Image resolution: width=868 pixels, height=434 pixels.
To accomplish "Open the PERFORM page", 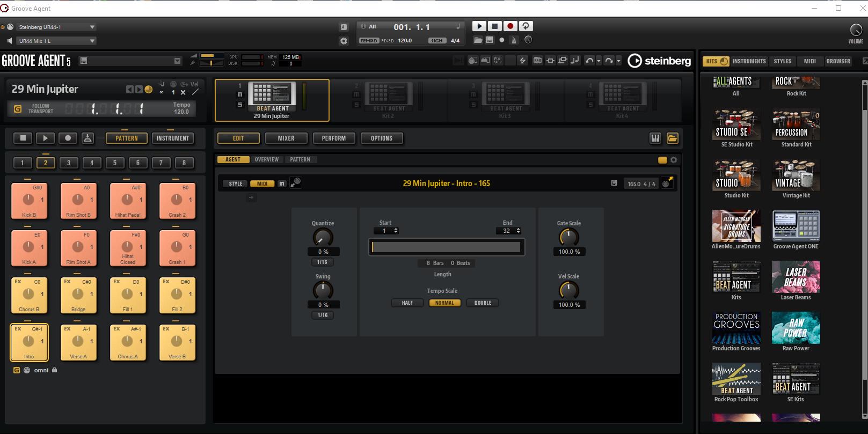I will click(x=334, y=138).
